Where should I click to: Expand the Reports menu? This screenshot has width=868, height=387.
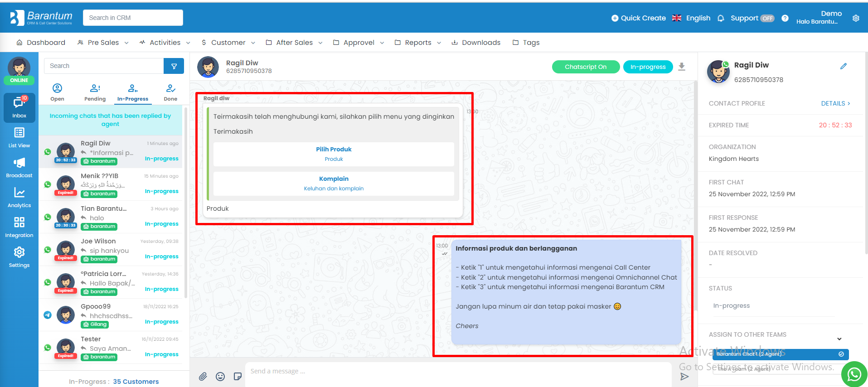[417, 43]
